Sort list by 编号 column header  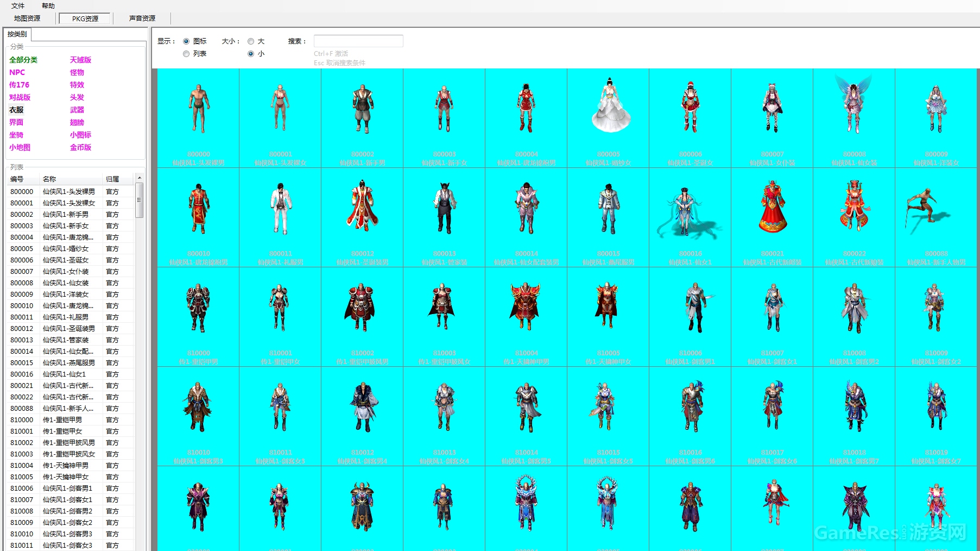[23, 179]
